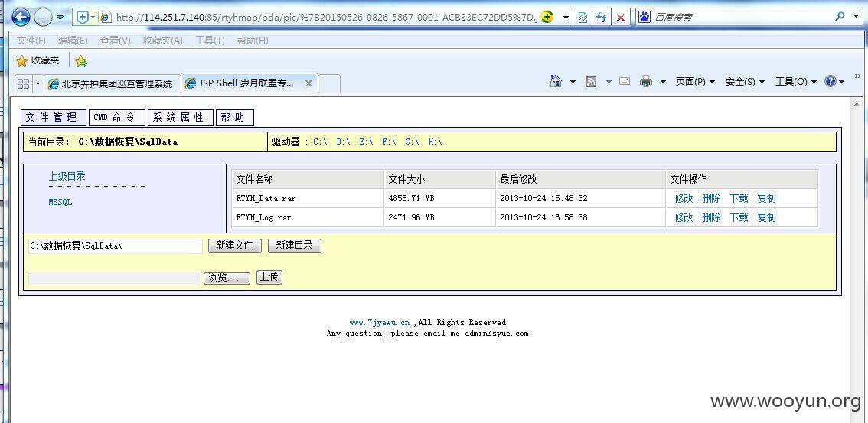Click the RSS feeds icon
The height and width of the screenshot is (423, 868).
(x=591, y=82)
